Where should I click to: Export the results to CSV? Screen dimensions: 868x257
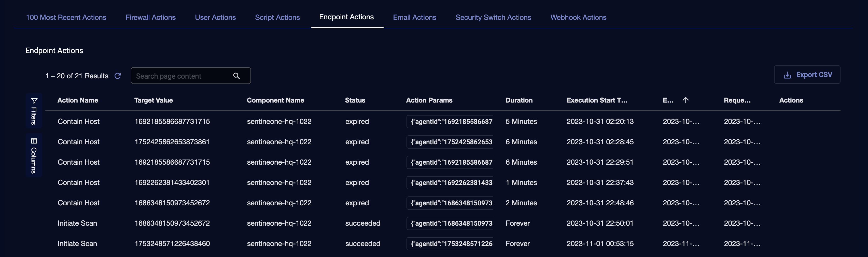coord(807,75)
